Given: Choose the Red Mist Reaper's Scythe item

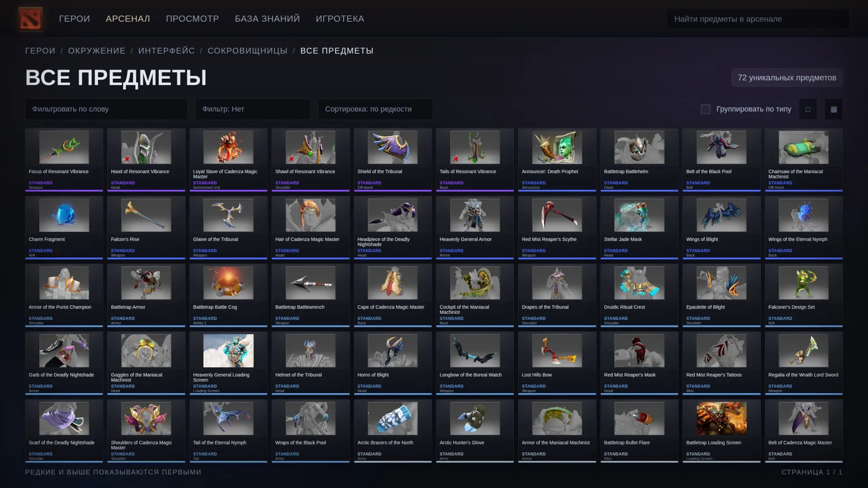Looking at the screenshot, I should click(x=557, y=228).
